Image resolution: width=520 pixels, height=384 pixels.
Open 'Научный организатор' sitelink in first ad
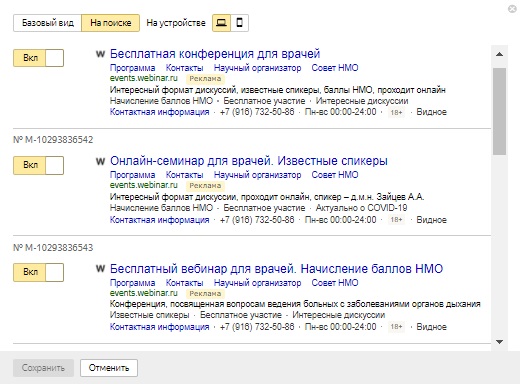coord(257,68)
